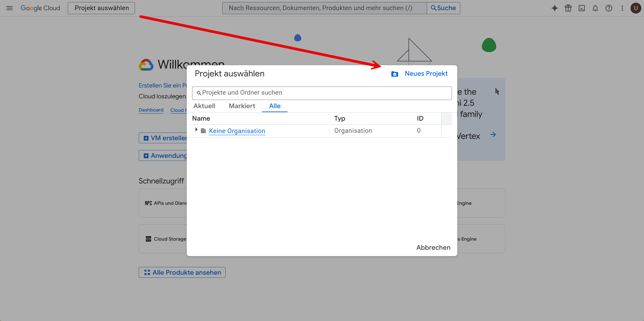
Task: Switch to the Markiert tab
Action: coord(242,106)
